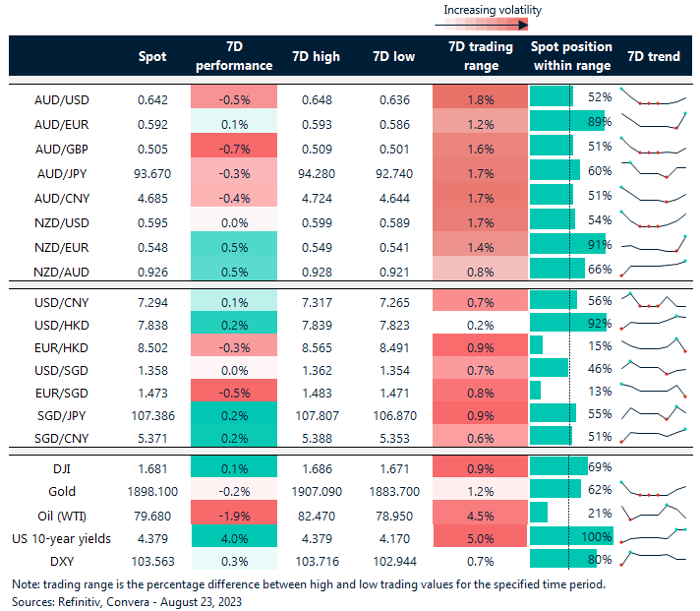Select the 7D performance column header
700x611 pixels.
233,57
